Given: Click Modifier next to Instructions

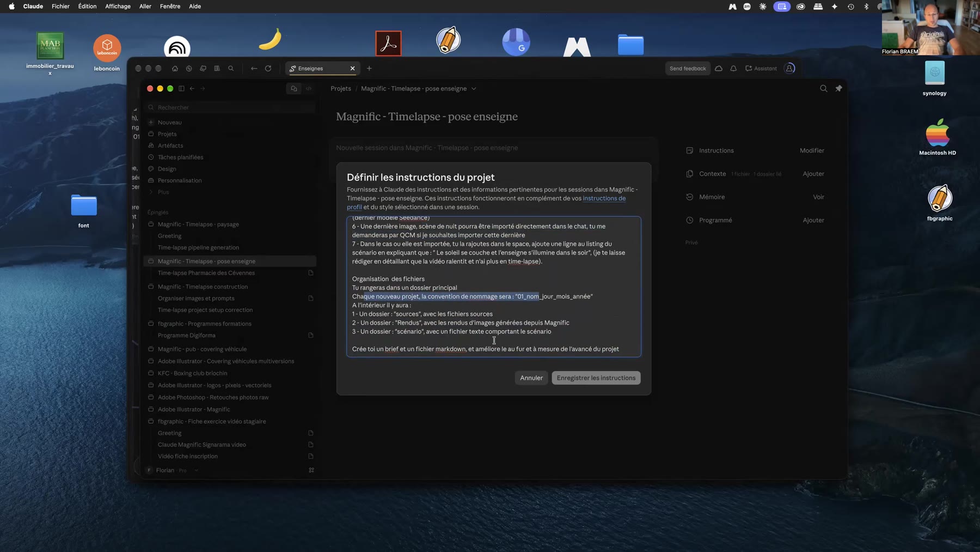Looking at the screenshot, I should point(812,150).
